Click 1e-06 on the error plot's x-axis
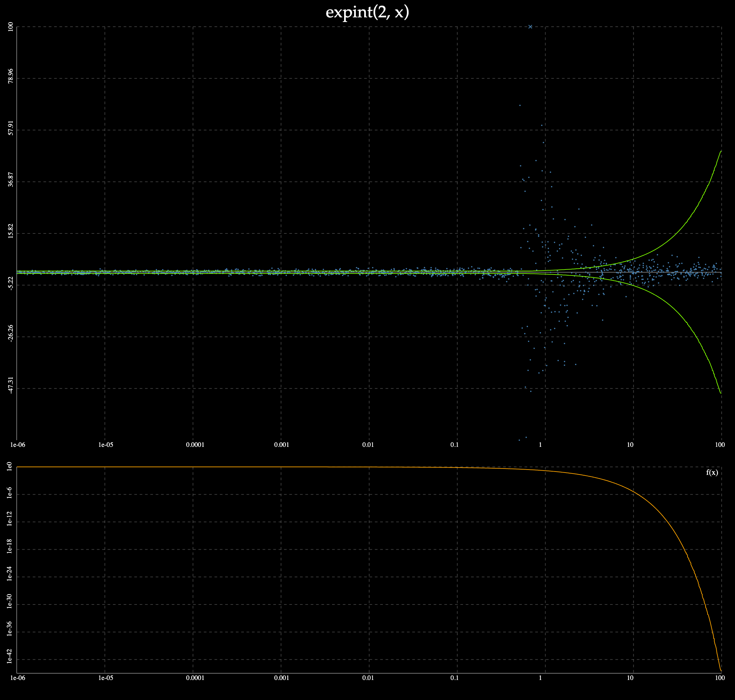Screen dimensions: 735x700 point(18,445)
